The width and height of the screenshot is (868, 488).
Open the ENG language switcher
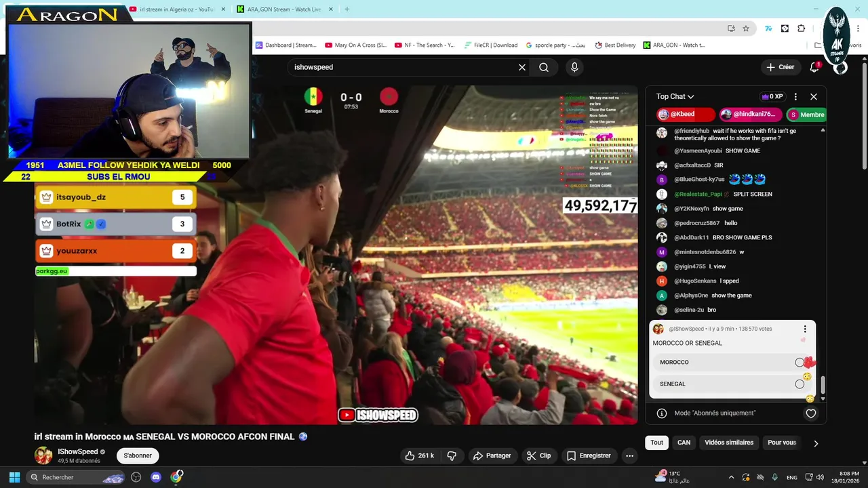click(791, 477)
